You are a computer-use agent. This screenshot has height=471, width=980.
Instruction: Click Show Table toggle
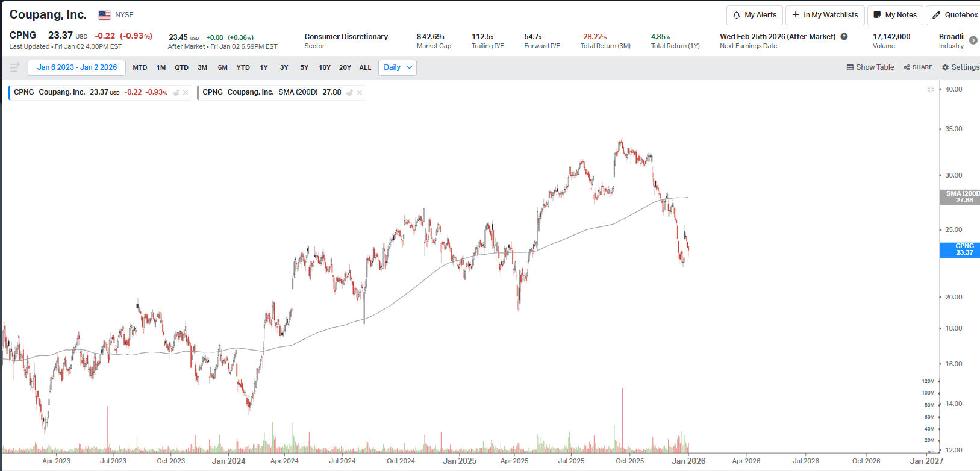click(870, 67)
